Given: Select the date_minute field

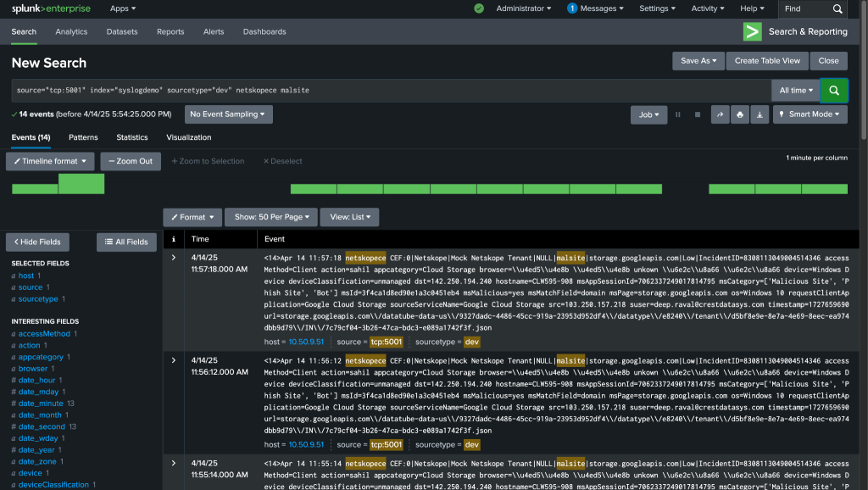Looking at the screenshot, I should (x=41, y=404).
